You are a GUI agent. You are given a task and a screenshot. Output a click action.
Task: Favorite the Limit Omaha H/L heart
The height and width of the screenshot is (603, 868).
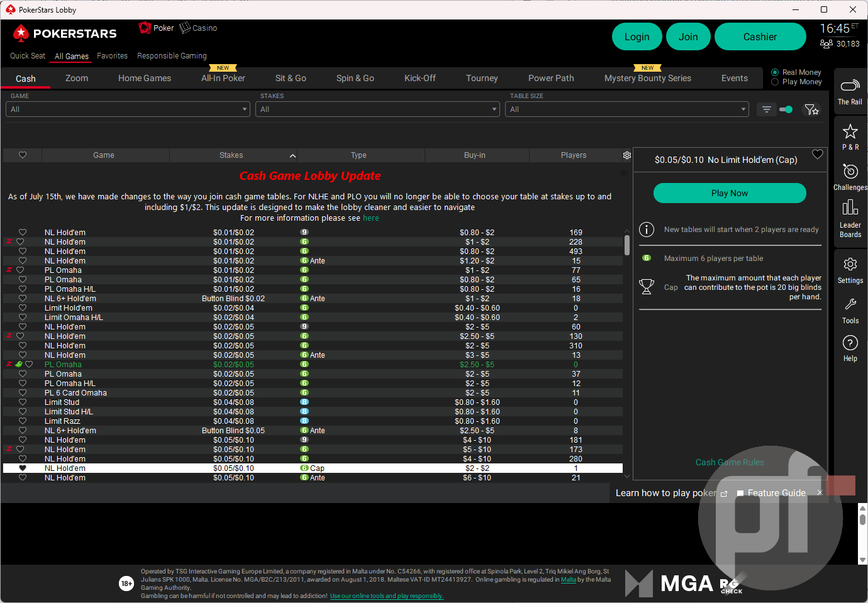click(x=23, y=318)
